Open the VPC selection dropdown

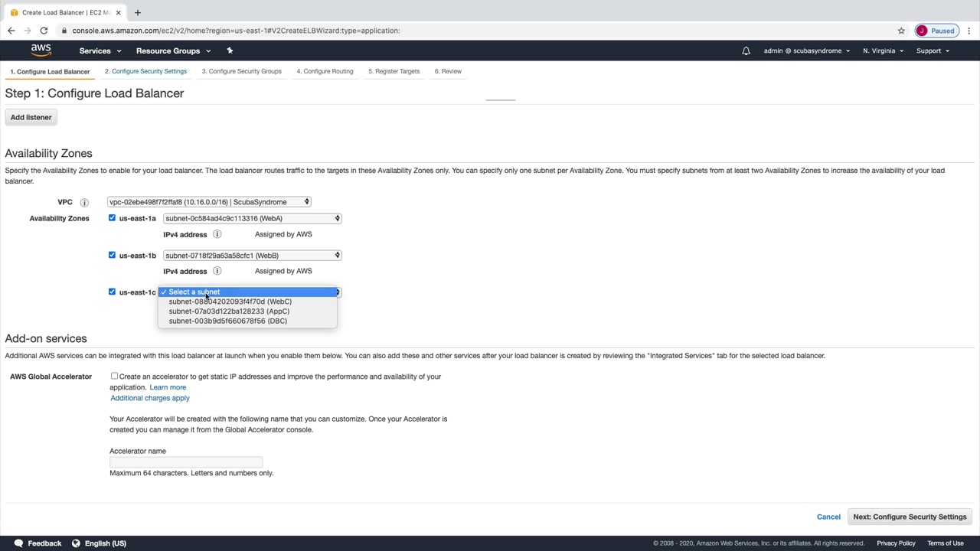coord(209,202)
